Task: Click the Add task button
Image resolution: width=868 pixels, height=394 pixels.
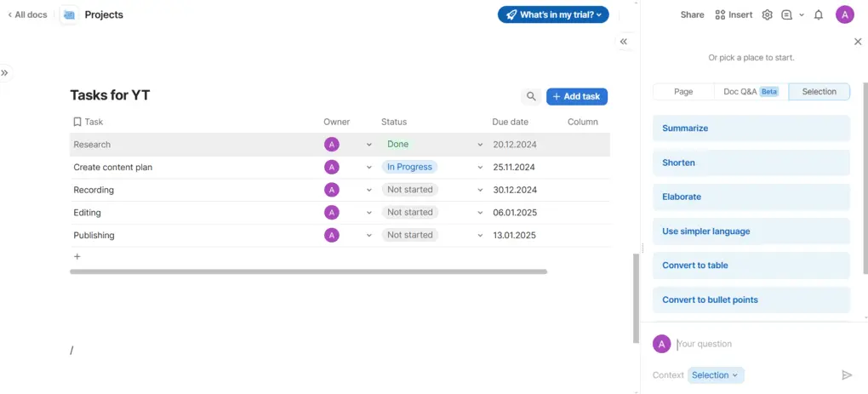Action: tap(577, 96)
